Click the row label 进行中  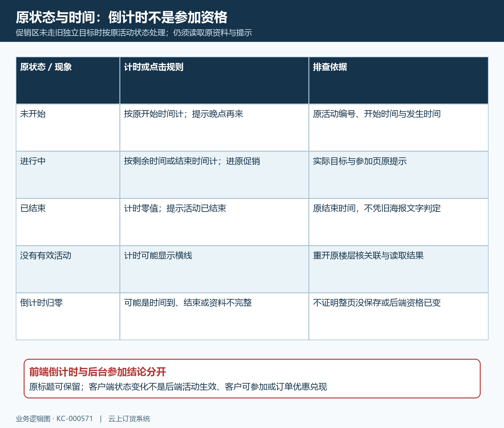pos(68,175)
